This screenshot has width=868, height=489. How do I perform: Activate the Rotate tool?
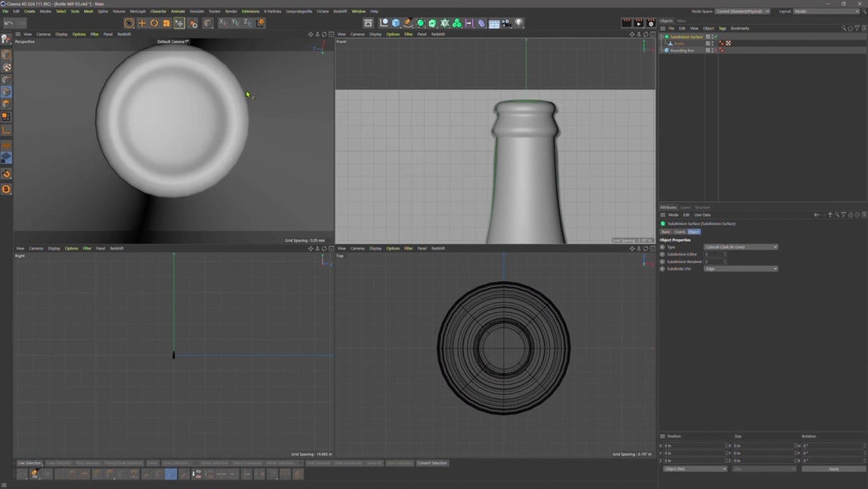coord(155,22)
